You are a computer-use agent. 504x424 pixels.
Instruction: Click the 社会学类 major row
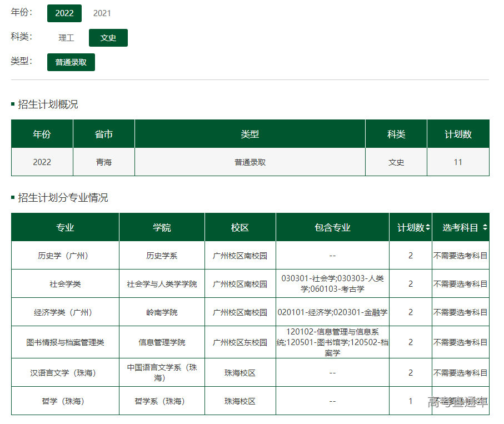click(65, 284)
